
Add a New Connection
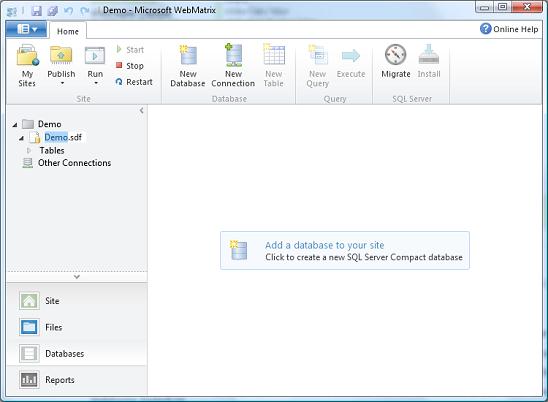coord(233,65)
